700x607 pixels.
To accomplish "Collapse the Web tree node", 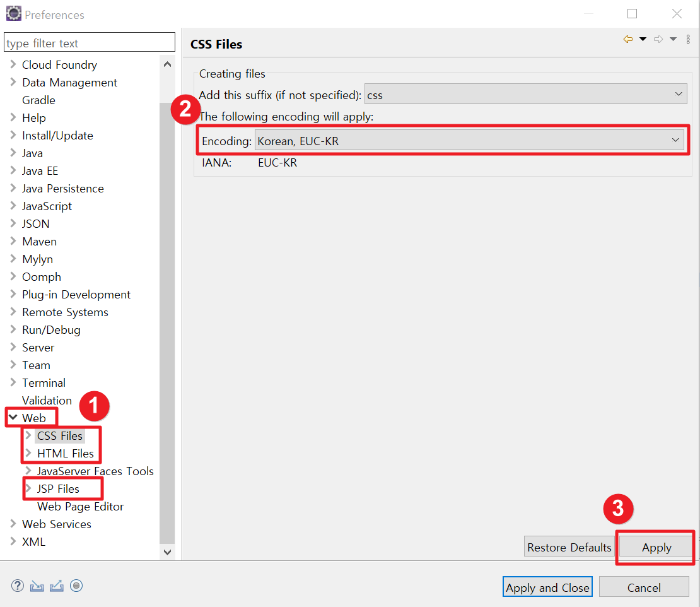I will point(13,418).
